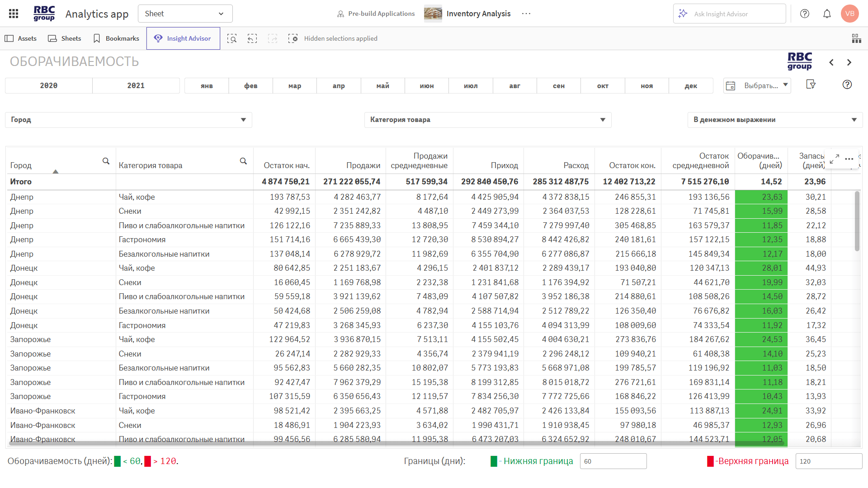Open the filter pane icon near help
The image size is (868, 488).
tap(811, 84)
